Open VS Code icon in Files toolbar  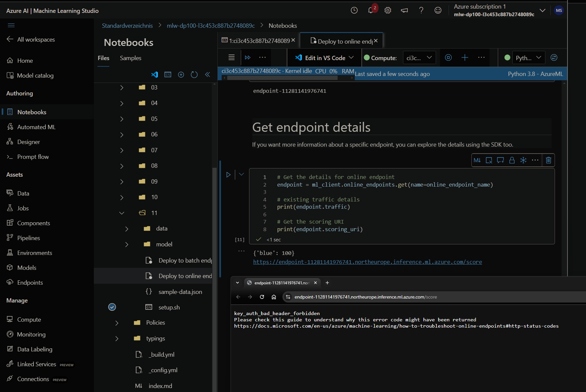pyautogui.click(x=155, y=75)
